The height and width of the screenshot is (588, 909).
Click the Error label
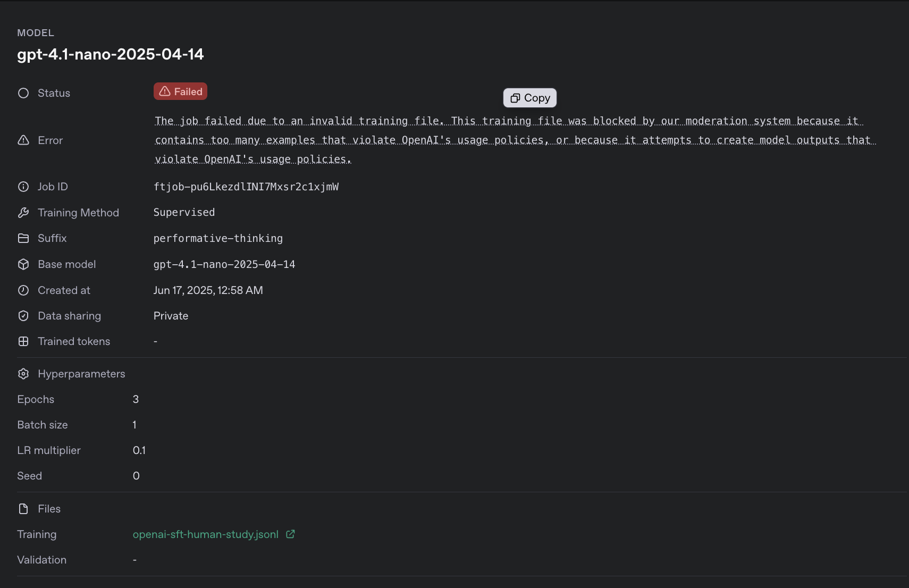tap(50, 140)
